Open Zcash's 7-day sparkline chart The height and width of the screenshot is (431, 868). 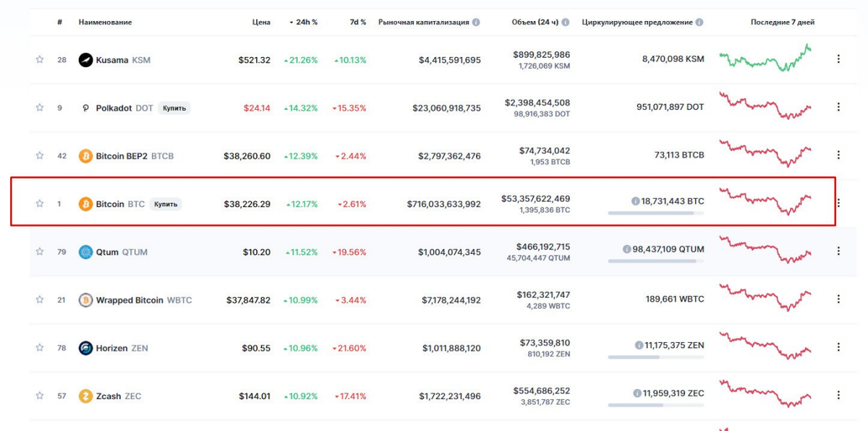pyautogui.click(x=765, y=393)
